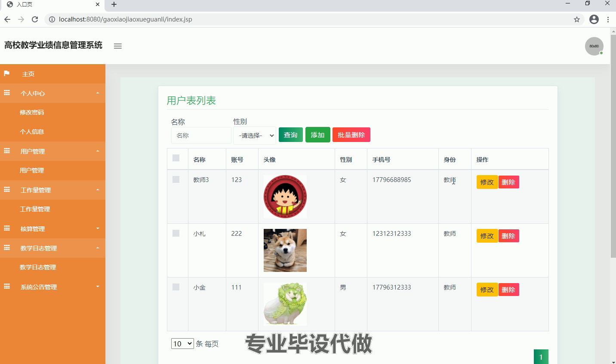The image size is (616, 364).
Task: Go back with browser back arrow
Action: click(7, 19)
